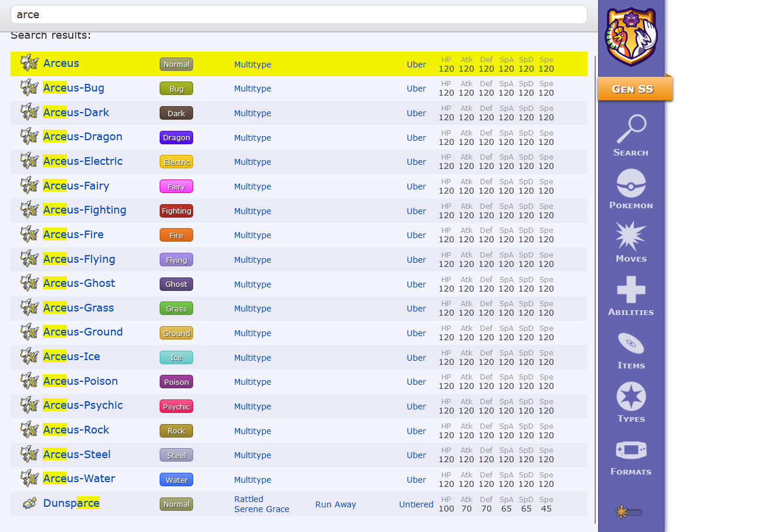This screenshot has height=532, width=773.
Task: Click the results list vertical scrollbar
Action: (x=595, y=289)
